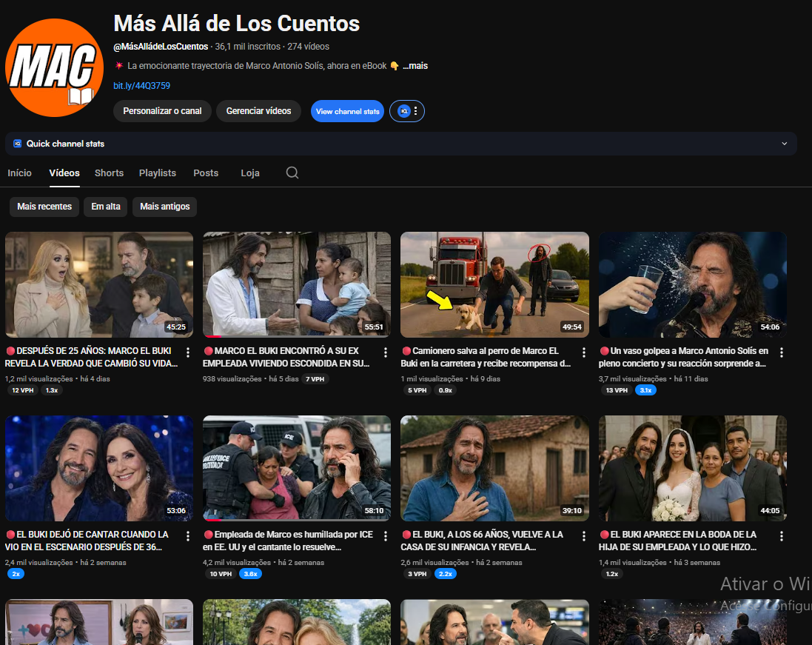Open title DESPUÉS DE 25 AÑOS: MARCO EL BUKI
Screen dimensions: 812x645
pyautogui.click(x=92, y=357)
